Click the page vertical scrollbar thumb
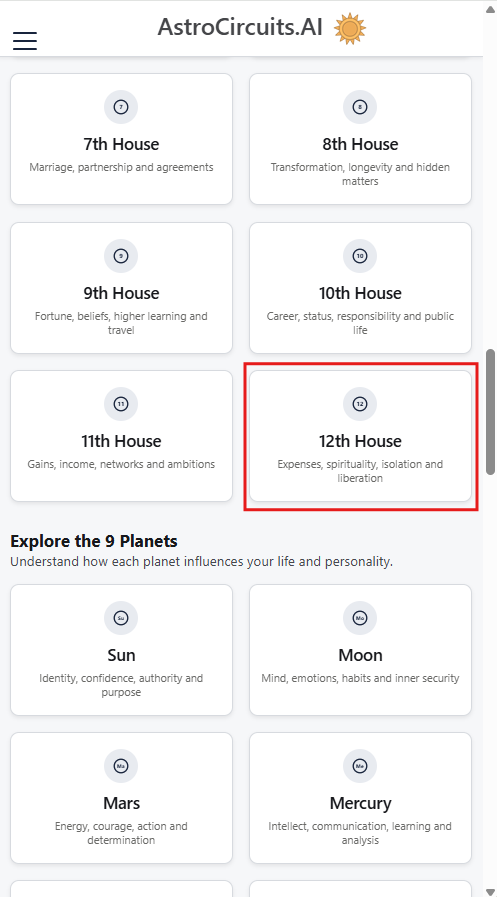The height and width of the screenshot is (897, 497). coord(490,412)
